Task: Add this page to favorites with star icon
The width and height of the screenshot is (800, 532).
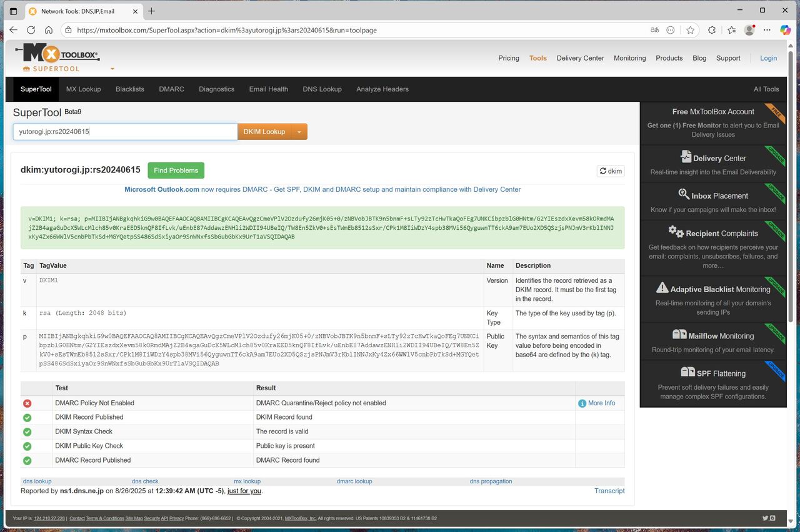Action: 690,30
